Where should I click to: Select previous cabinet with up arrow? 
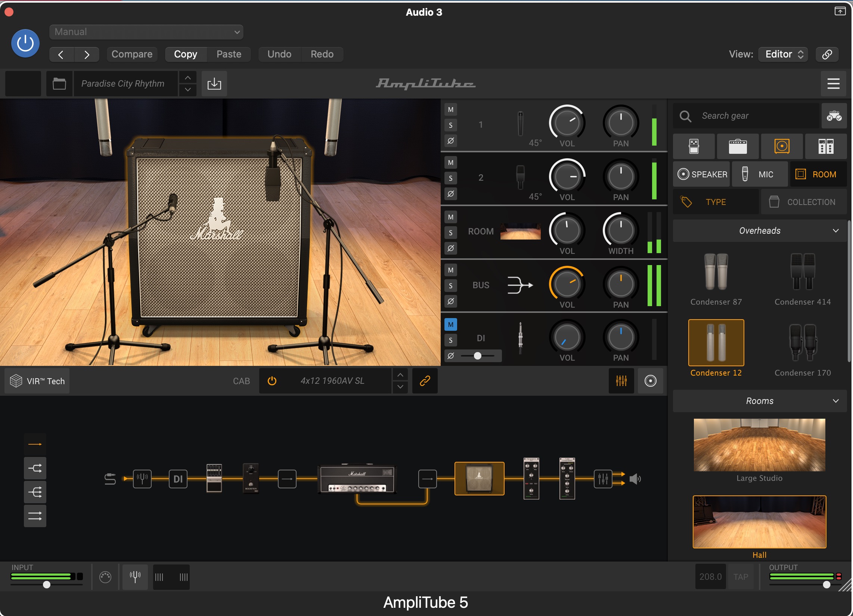(x=400, y=375)
